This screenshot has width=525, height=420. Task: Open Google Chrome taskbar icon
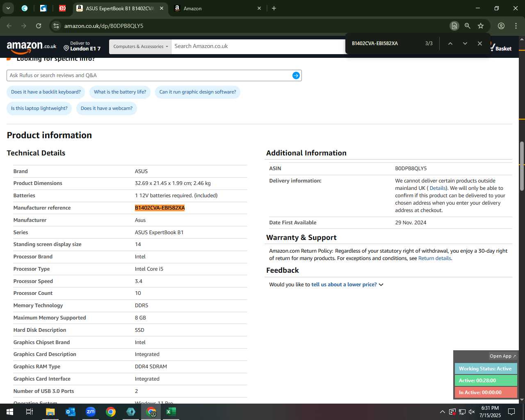point(111,412)
